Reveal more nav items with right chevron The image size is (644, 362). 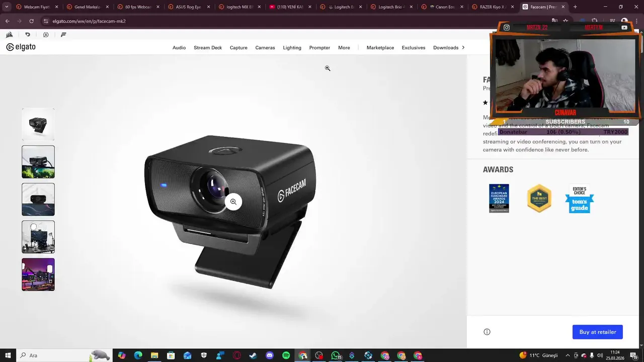click(x=463, y=47)
